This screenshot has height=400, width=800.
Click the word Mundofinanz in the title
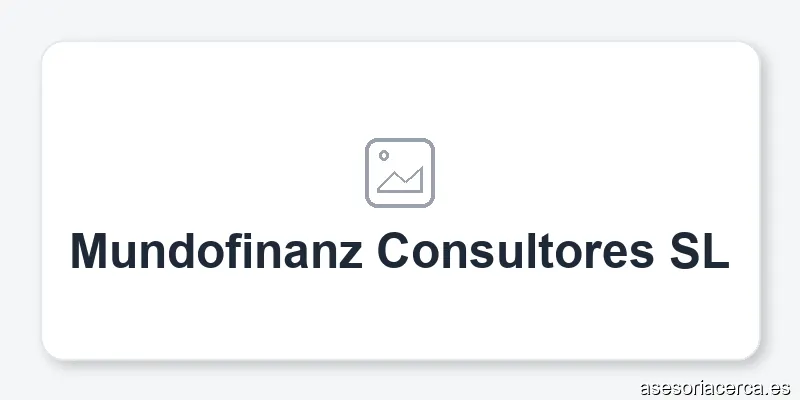pyautogui.click(x=216, y=251)
